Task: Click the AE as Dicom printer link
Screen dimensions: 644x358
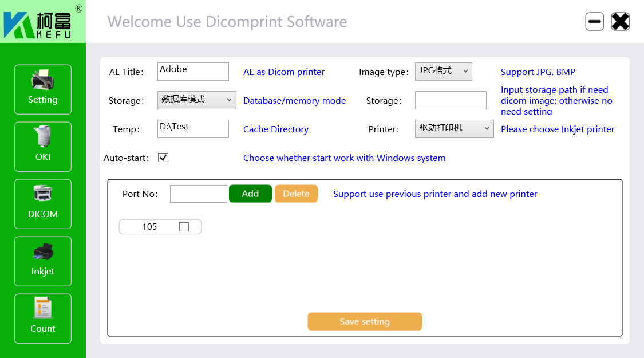Action: coord(283,72)
